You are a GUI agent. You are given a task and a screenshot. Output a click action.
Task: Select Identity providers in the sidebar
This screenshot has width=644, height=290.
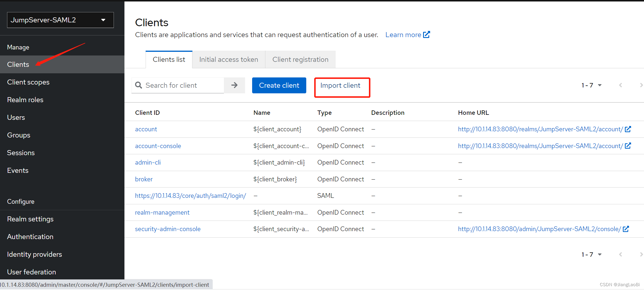(x=34, y=254)
